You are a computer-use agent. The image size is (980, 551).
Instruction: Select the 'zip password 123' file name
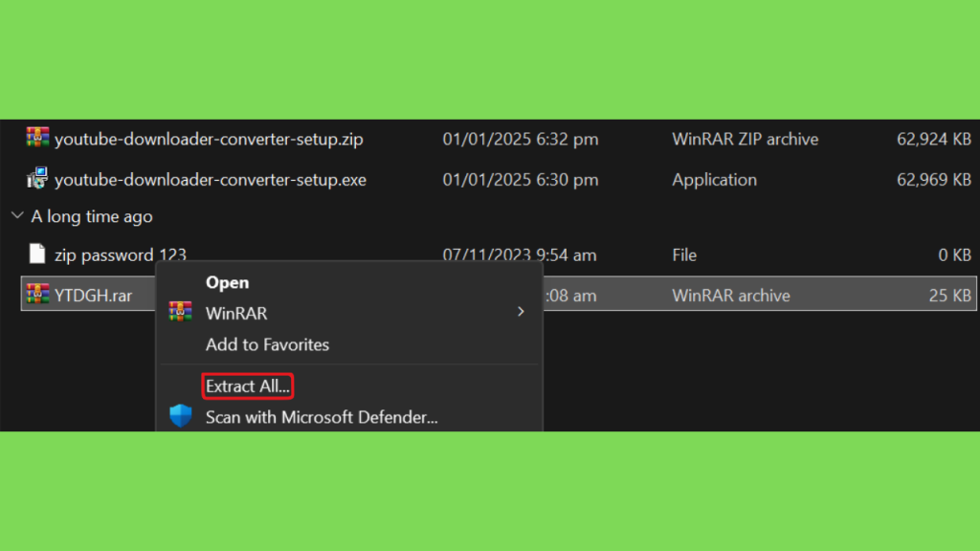(120, 254)
